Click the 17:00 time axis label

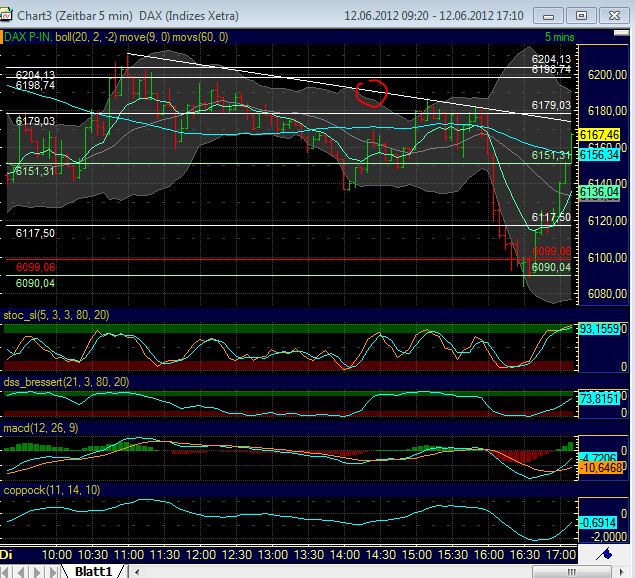point(561,555)
